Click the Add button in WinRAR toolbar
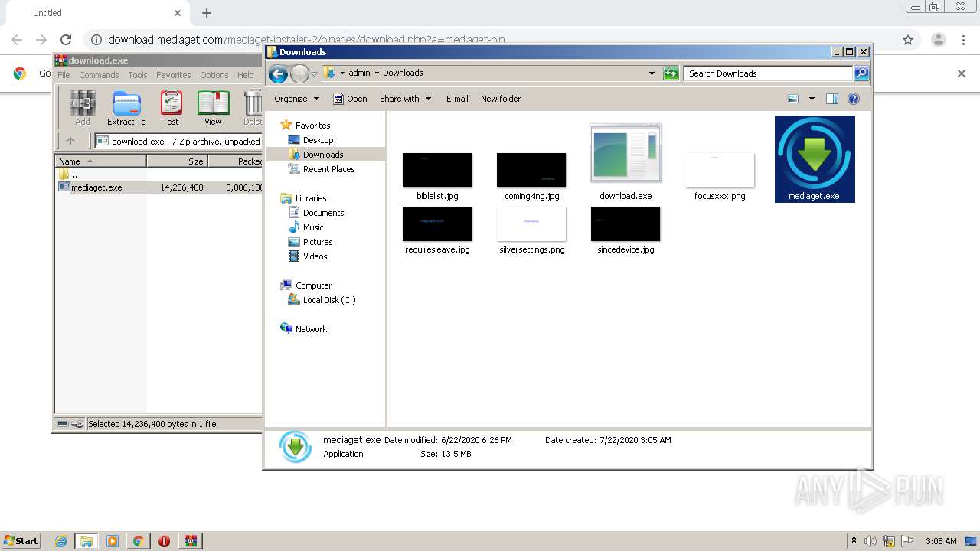Viewport: 980px width, 551px height. pyautogui.click(x=83, y=108)
